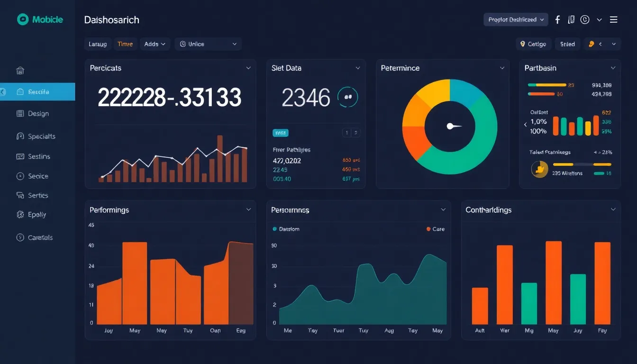Open Sestins in the sidebar menu
This screenshot has height=364, width=637.
click(38, 156)
